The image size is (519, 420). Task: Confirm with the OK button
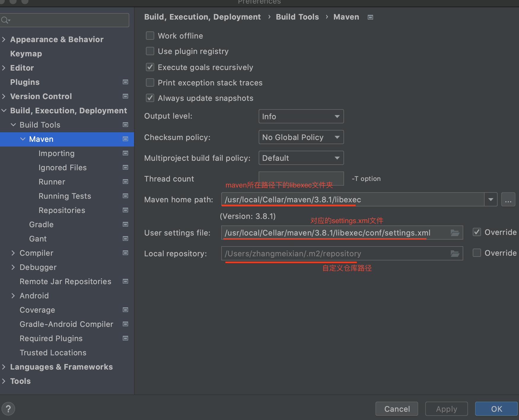click(x=496, y=409)
